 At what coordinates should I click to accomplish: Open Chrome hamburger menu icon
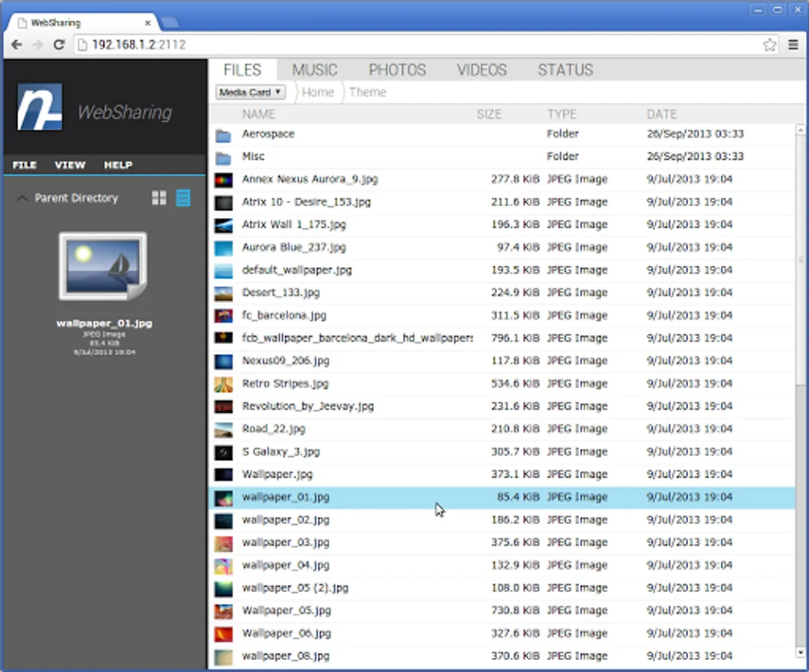(793, 45)
